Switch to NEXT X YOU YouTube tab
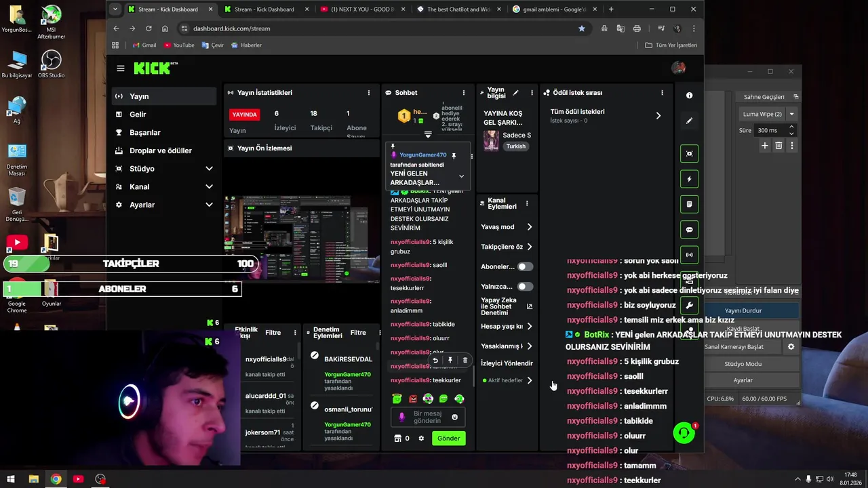The image size is (868, 488). 362,9
